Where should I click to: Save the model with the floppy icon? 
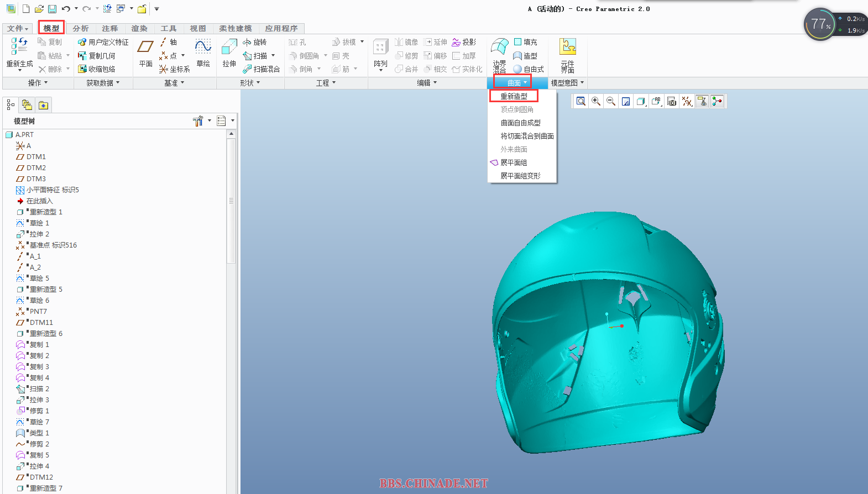click(x=52, y=9)
